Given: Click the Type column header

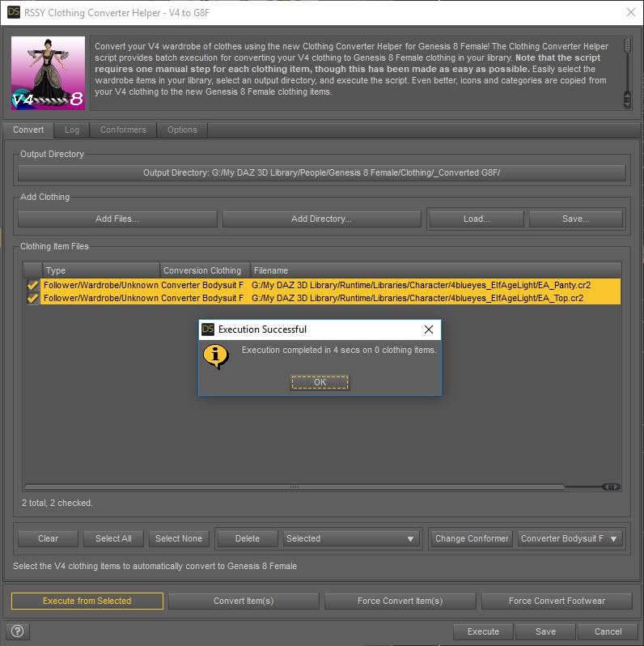Looking at the screenshot, I should coord(101,270).
